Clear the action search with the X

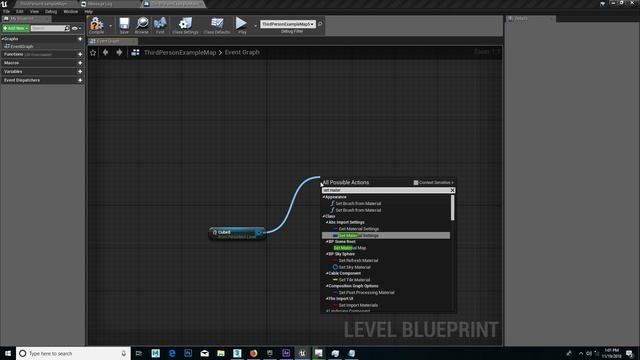pos(452,190)
